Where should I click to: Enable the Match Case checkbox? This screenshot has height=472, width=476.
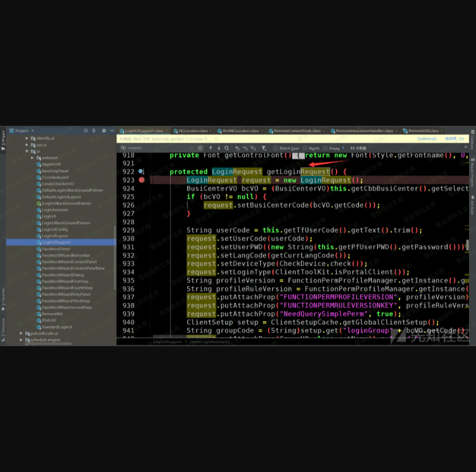(276, 148)
